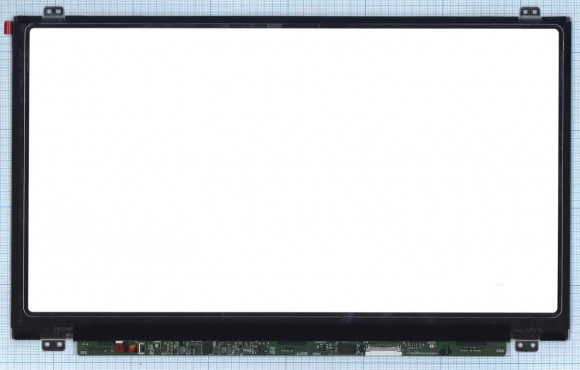Click the bottom-right metal mounting bracket
The height and width of the screenshot is (370, 580).
527,346
